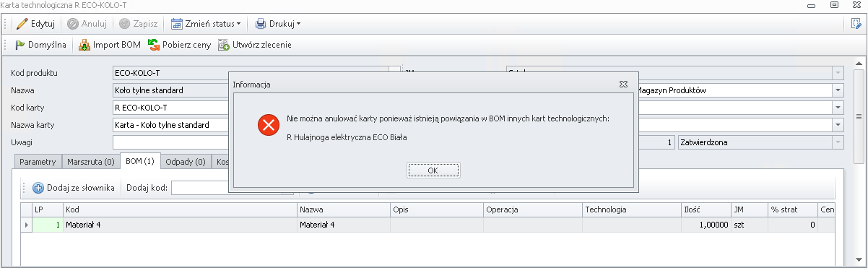Click the % strat cell showing 0
The width and height of the screenshot is (868, 268).
click(792, 225)
